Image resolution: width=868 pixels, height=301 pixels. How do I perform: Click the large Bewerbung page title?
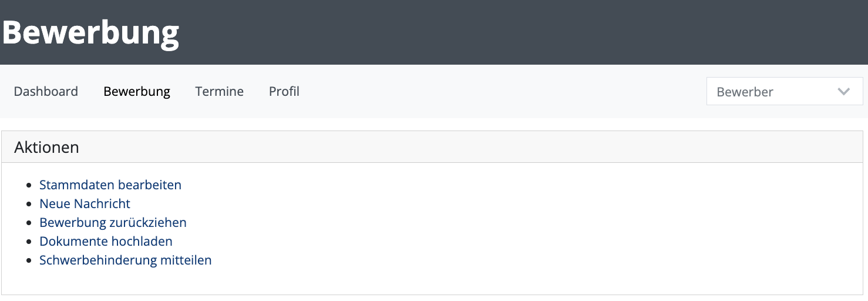[x=90, y=33]
